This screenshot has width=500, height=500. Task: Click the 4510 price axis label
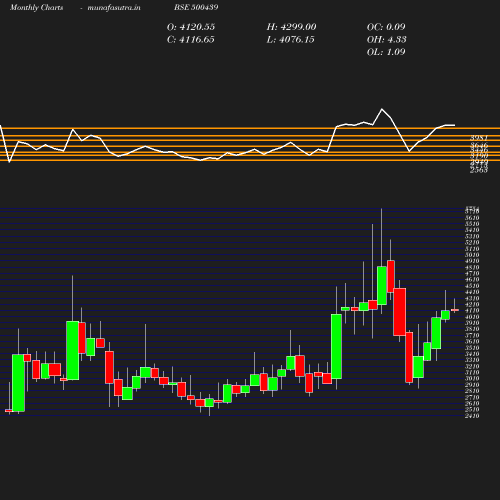472,286
